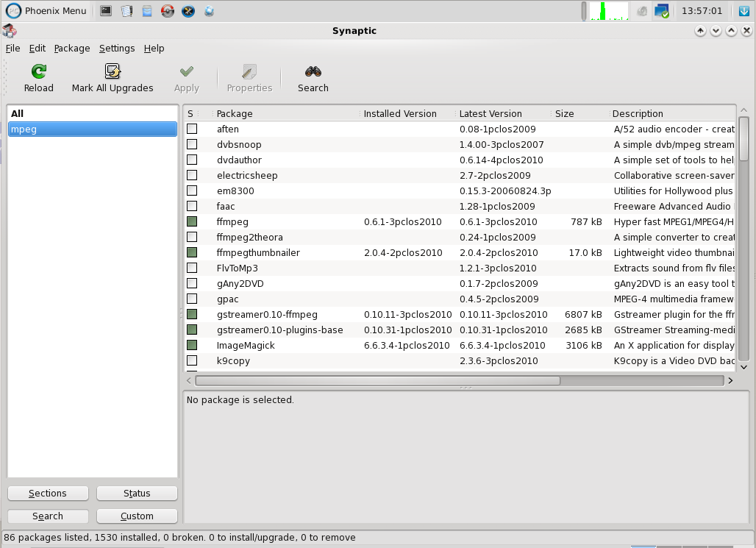Open the Package menu
The height and width of the screenshot is (548, 756).
coord(72,49)
